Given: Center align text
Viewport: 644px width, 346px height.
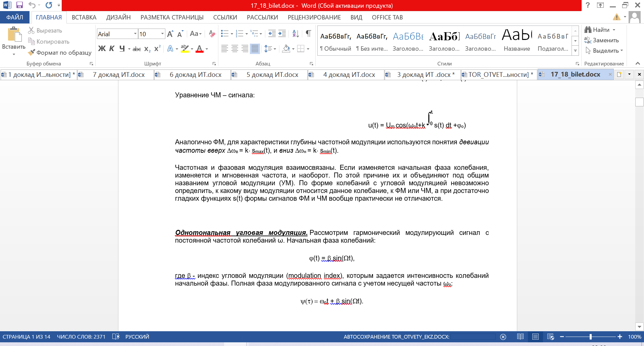Looking at the screenshot, I should click(235, 49).
